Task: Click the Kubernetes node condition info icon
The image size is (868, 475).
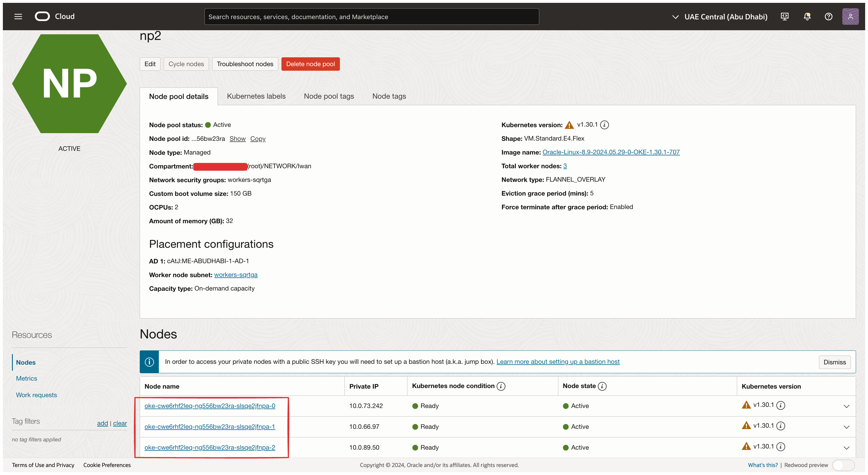Action: tap(501, 386)
